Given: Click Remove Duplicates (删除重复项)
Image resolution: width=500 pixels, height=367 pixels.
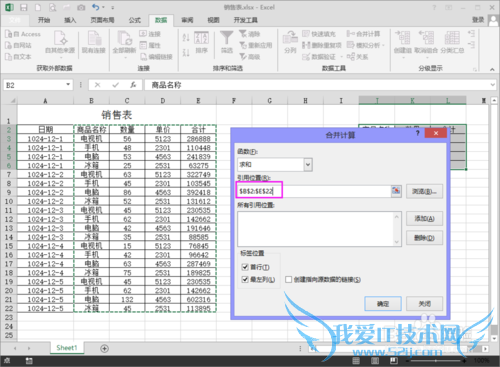Looking at the screenshot, I should tap(322, 45).
